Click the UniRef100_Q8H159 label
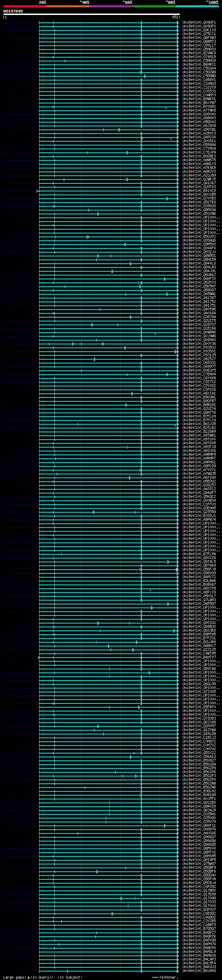The image size is (222, 980). [x=199, y=259]
